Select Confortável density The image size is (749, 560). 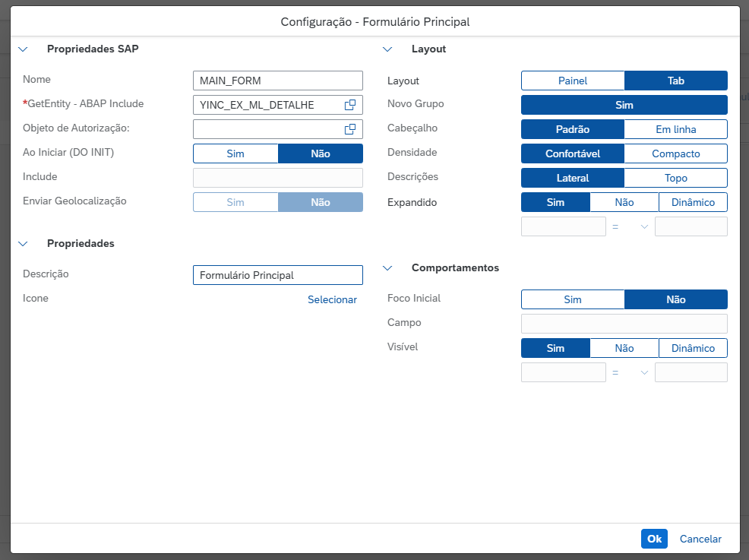pyautogui.click(x=573, y=153)
